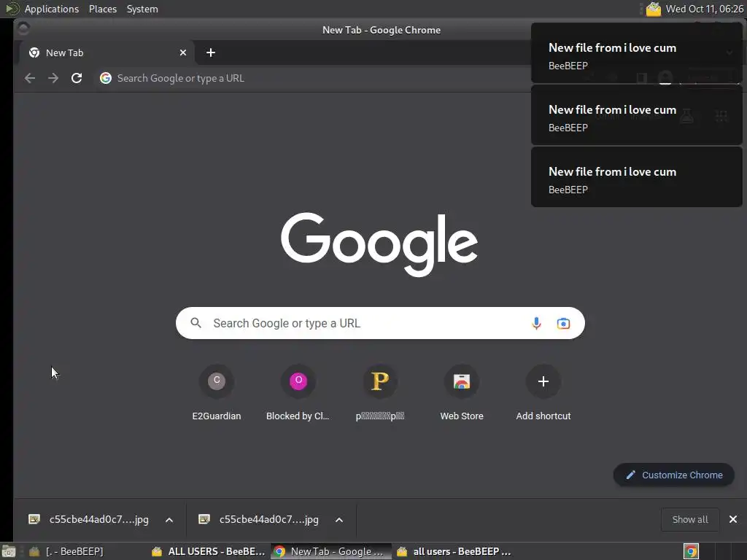
Task: Click Chrome icon in bottom-right panel
Action: pyautogui.click(x=691, y=551)
